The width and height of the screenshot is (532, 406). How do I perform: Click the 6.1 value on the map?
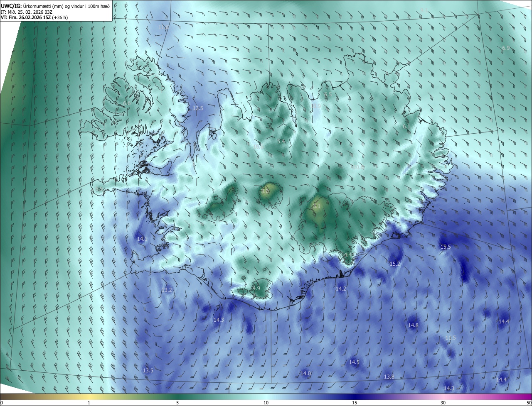(x=406, y=126)
